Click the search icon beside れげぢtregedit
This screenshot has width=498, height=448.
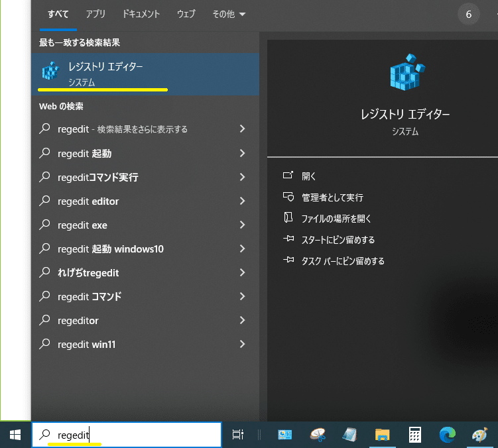(x=44, y=272)
